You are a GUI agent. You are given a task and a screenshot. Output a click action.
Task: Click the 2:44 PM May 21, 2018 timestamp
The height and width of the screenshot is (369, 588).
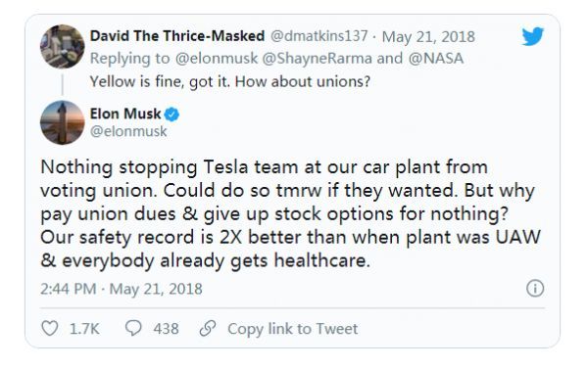[122, 289]
